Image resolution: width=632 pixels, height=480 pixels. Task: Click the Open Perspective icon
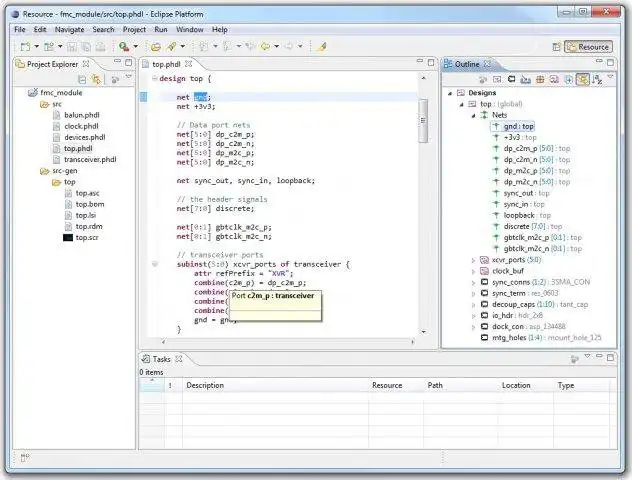557,47
